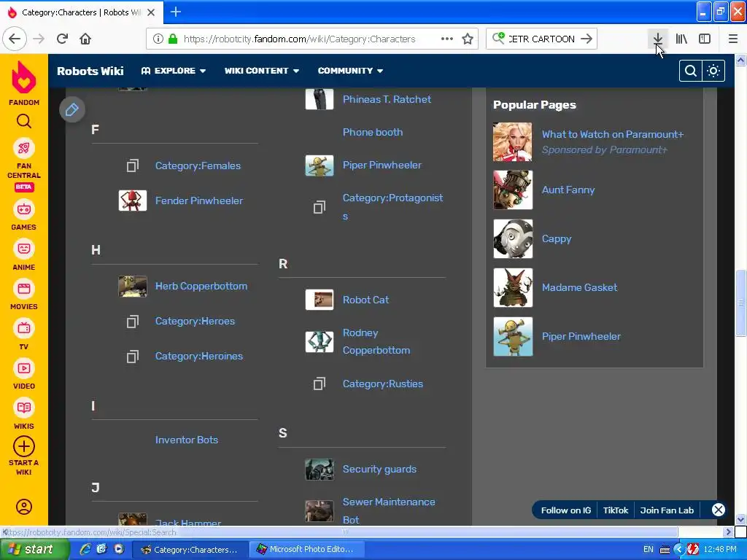Viewport: 747px width, 560px height.
Task: Click the Internet Explorer quick launch icon
Action: tap(85, 549)
